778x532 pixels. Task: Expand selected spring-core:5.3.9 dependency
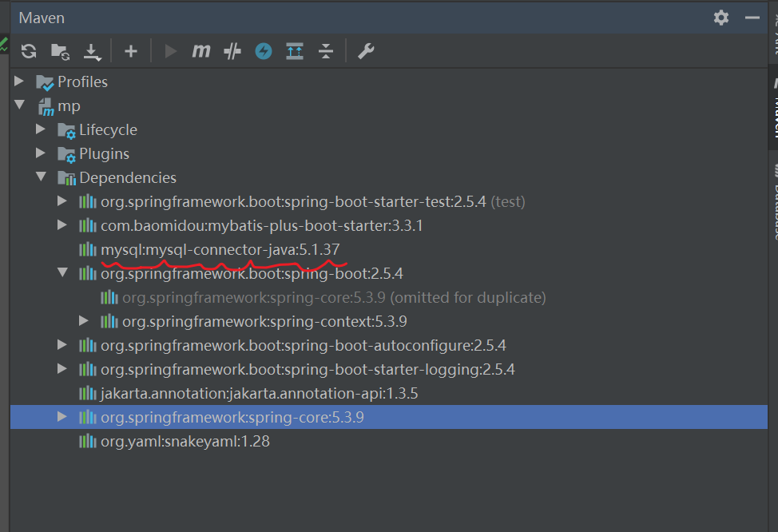[x=62, y=417]
